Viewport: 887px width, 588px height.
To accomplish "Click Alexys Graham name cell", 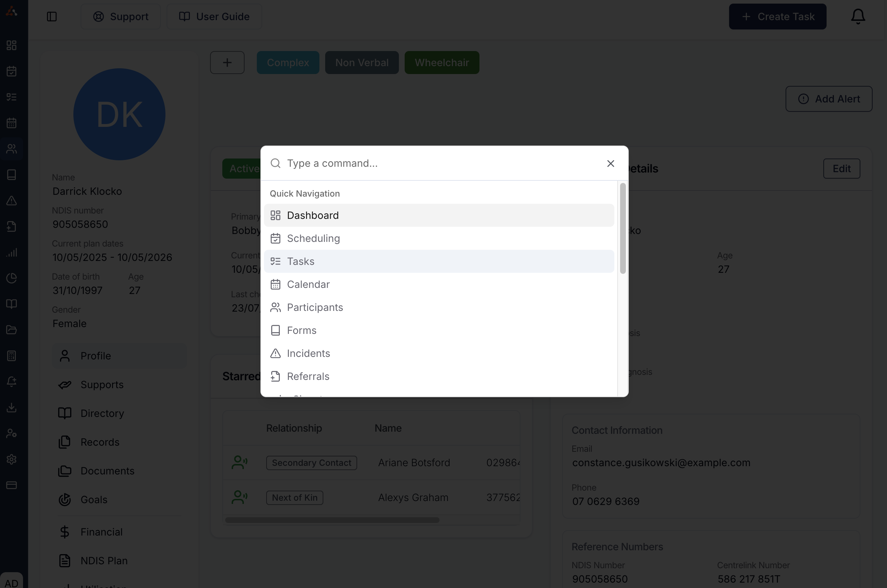I will coord(413,498).
